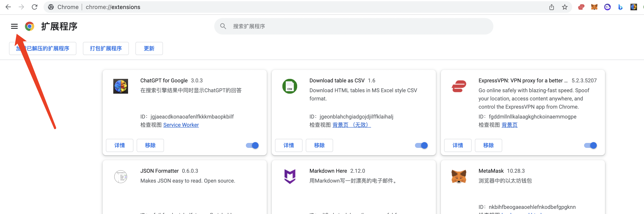Click 移除 on Download table as CSV card
The height and width of the screenshot is (214, 644).
pos(319,145)
